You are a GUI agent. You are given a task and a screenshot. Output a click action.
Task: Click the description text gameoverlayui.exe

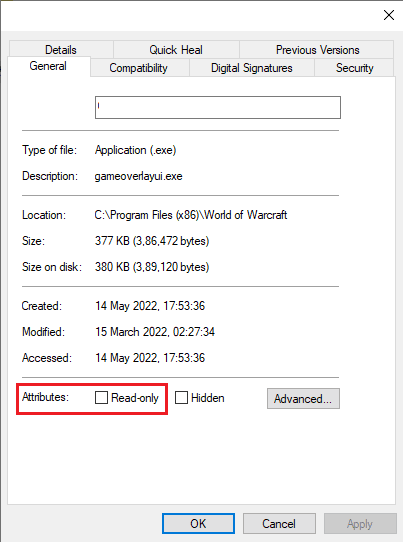[139, 176]
